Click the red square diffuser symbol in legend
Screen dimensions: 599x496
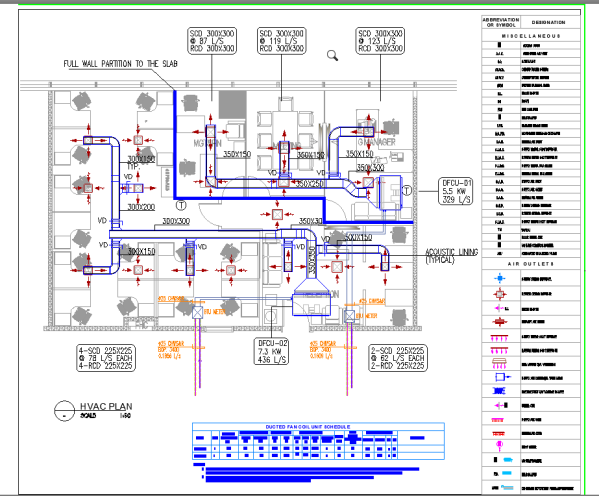[x=499, y=294]
